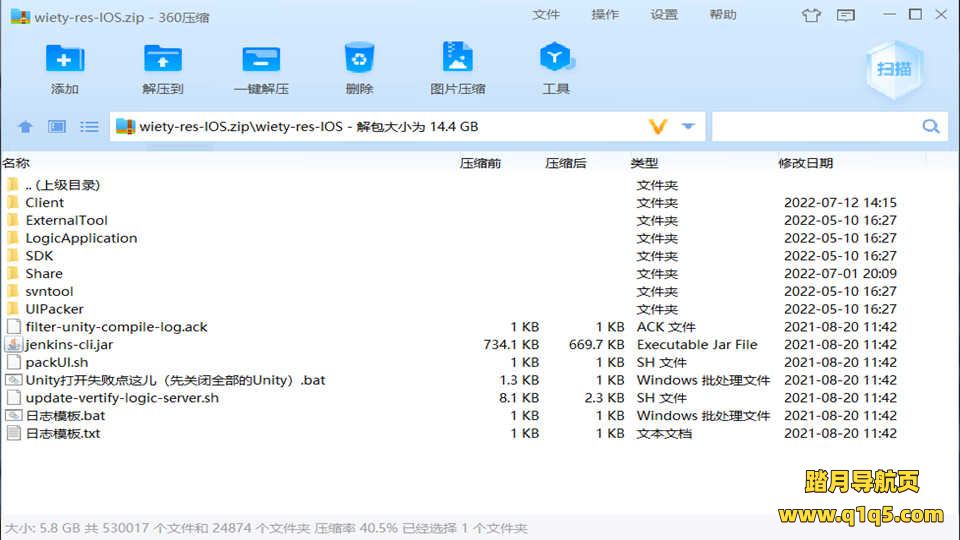Click the orange V icon in address bar
This screenshot has height=540, width=960.
point(657,126)
